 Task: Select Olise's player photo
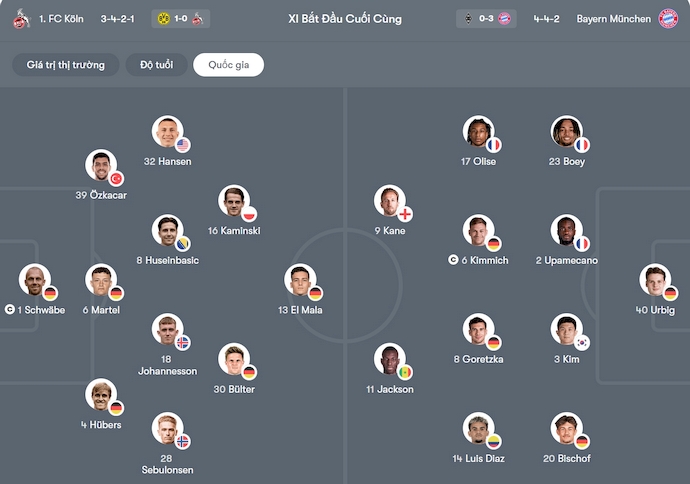(478, 132)
